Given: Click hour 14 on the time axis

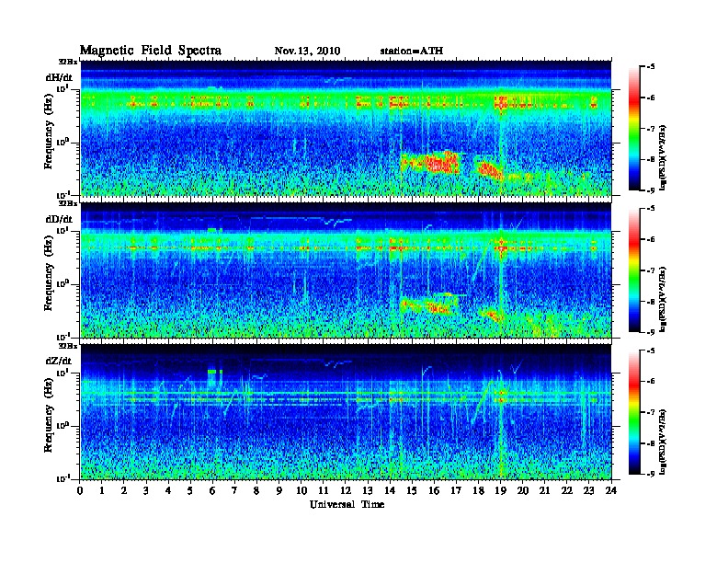Looking at the screenshot, I should coord(390,491).
